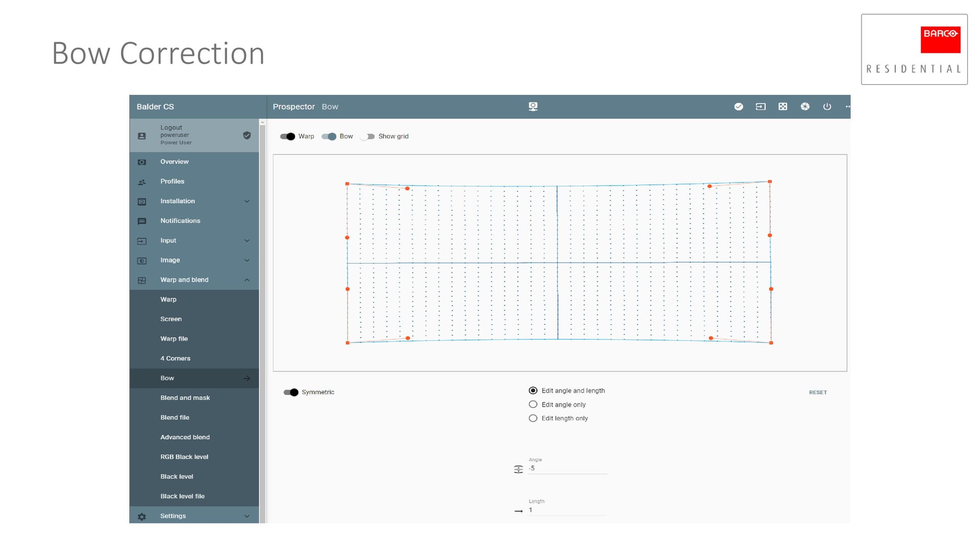Click the shutter icon in header

point(805,107)
